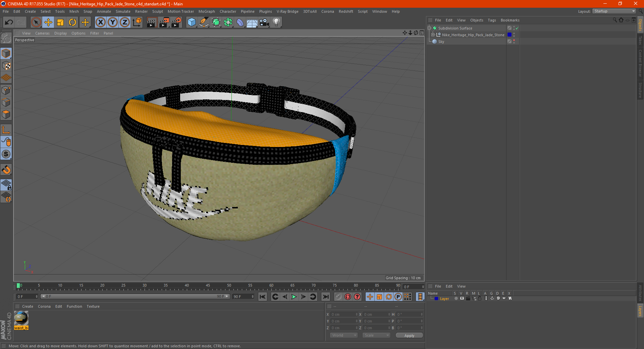Add Subdivision Surface generator icon

coord(216,22)
